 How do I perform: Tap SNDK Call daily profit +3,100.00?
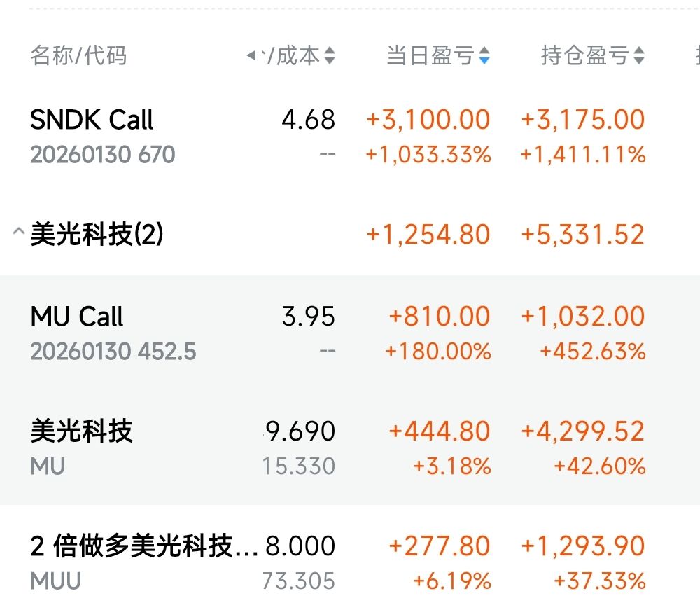pyautogui.click(x=428, y=120)
